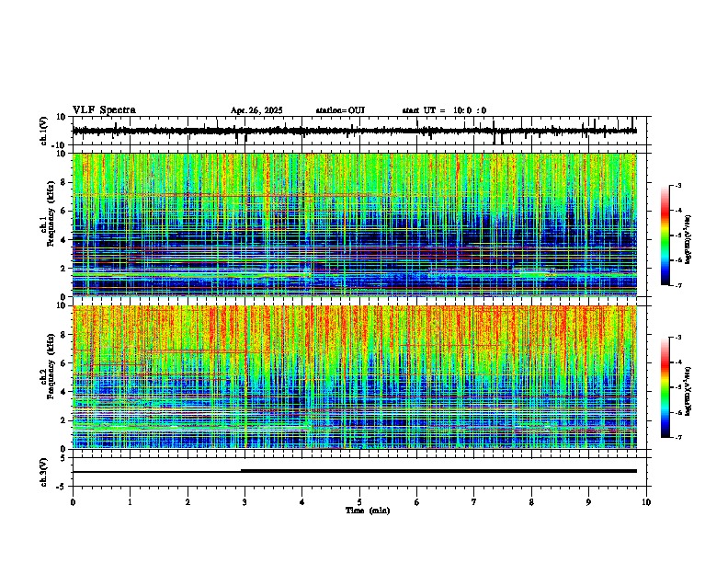Click the ch.2 spectrogram color scale bar
Screen dimensions: 728x563
(x=665, y=386)
